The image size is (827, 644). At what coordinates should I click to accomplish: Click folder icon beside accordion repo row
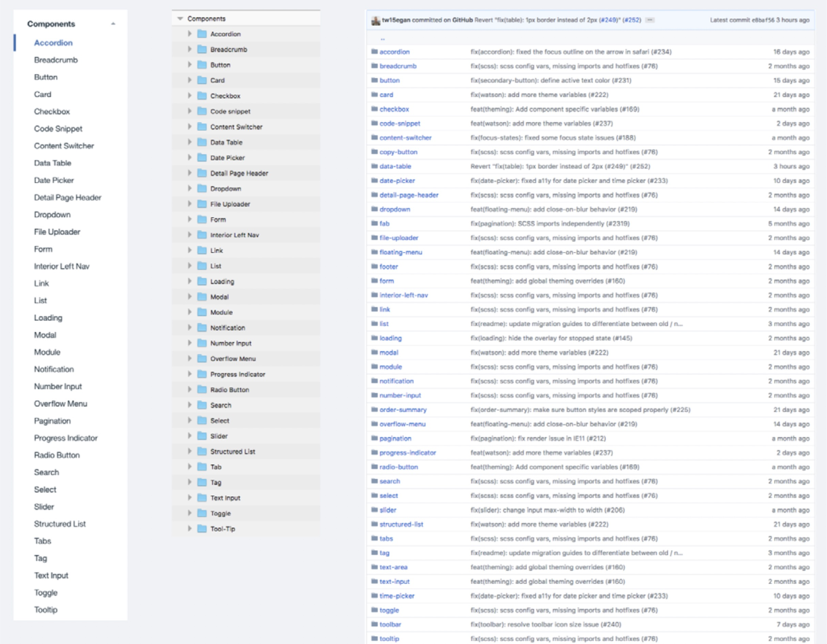(x=374, y=51)
